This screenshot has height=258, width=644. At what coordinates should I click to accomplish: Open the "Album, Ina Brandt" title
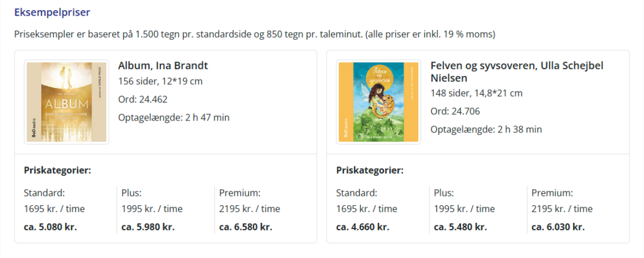(x=163, y=66)
